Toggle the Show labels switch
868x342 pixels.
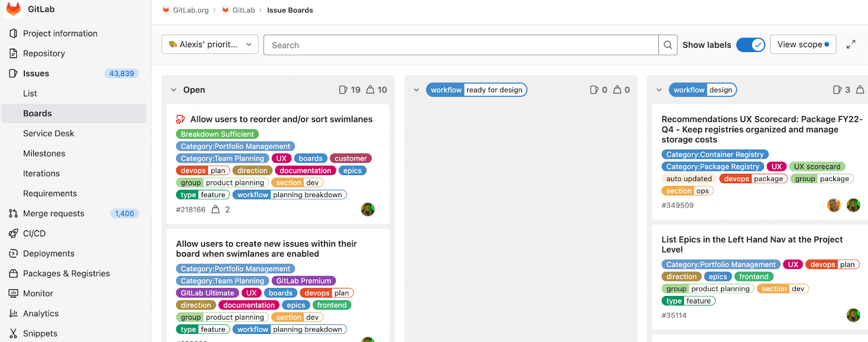coord(750,44)
